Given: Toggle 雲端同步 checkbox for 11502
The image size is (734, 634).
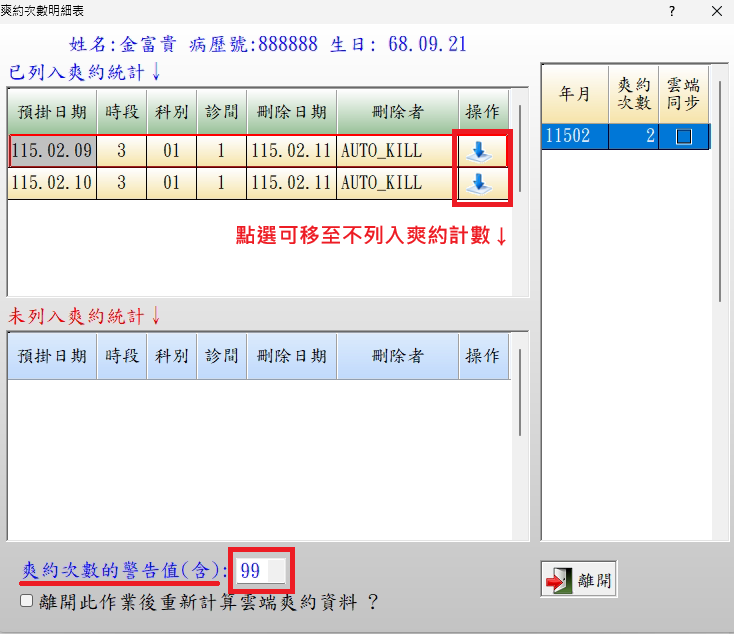Looking at the screenshot, I should [x=684, y=138].
